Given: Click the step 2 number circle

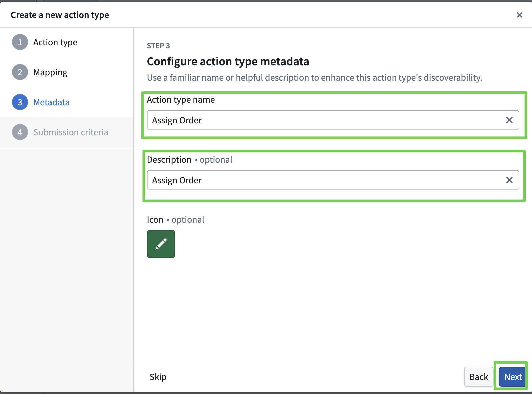Looking at the screenshot, I should coord(20,72).
